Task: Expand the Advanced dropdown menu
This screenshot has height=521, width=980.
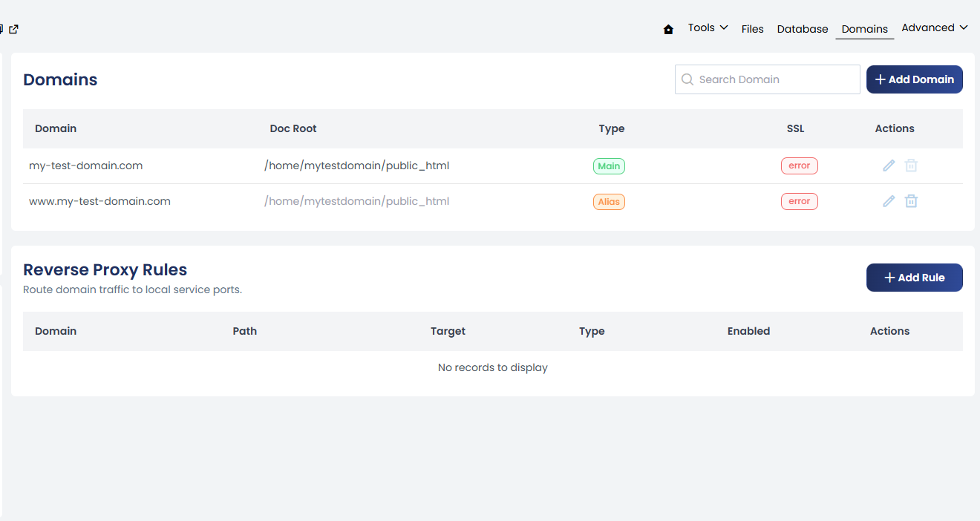Action: pos(935,27)
